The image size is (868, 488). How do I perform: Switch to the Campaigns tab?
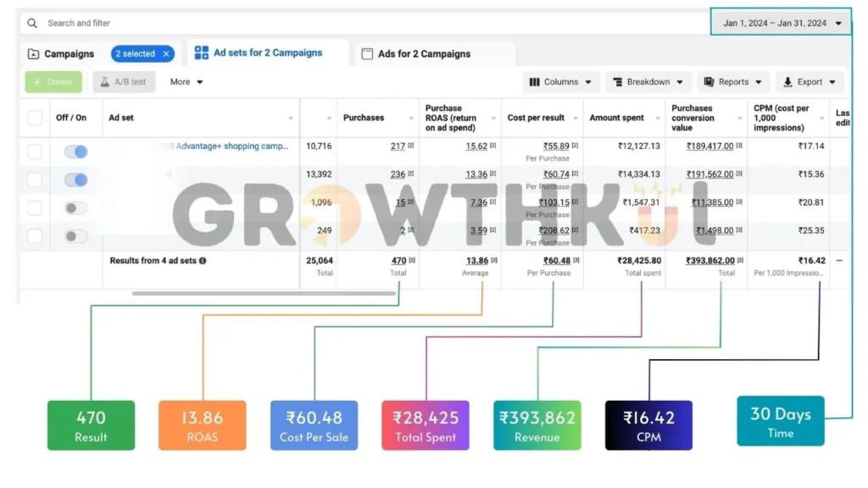click(x=69, y=54)
